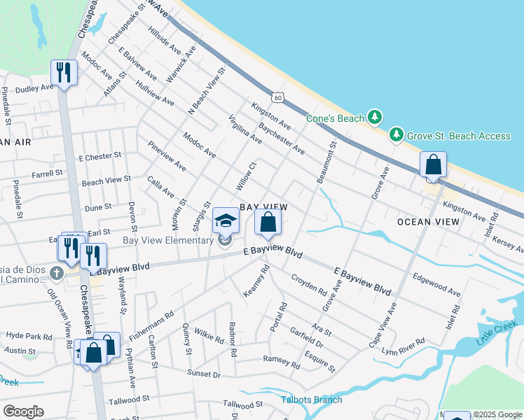
Task: Select the BAY VIEW neighborhood label
Action: (x=263, y=207)
